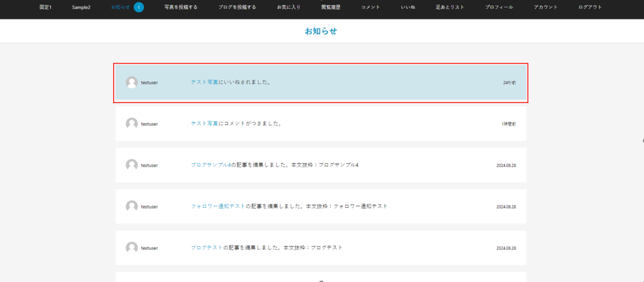Click the blue notification count badge
Image resolution: width=644 pixels, height=282 pixels.
(x=138, y=8)
